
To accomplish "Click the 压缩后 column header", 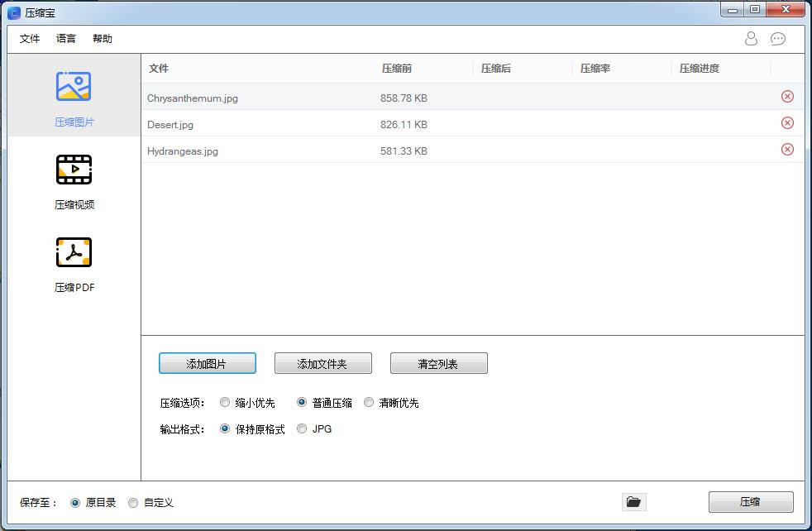I will tap(495, 69).
